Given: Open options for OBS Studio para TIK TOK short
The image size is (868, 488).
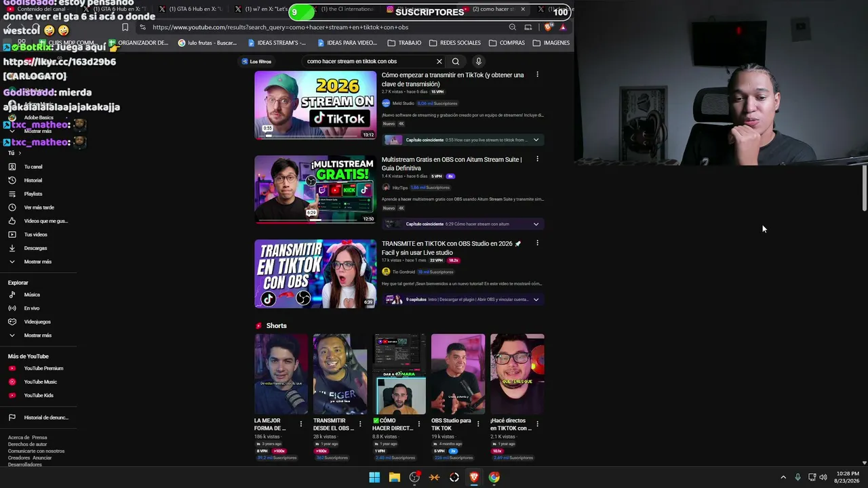Looking at the screenshot, I should click(x=478, y=424).
